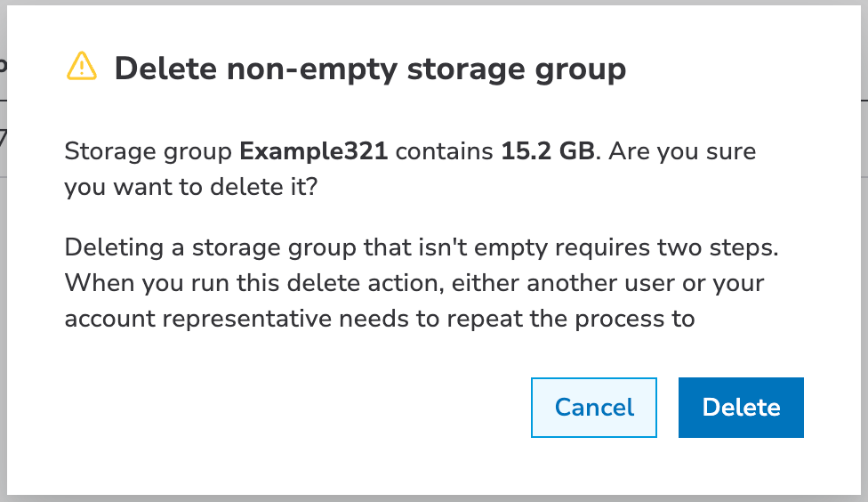Click 'Storage group' at paragraph beginning
The width and height of the screenshot is (868, 502).
click(148, 151)
